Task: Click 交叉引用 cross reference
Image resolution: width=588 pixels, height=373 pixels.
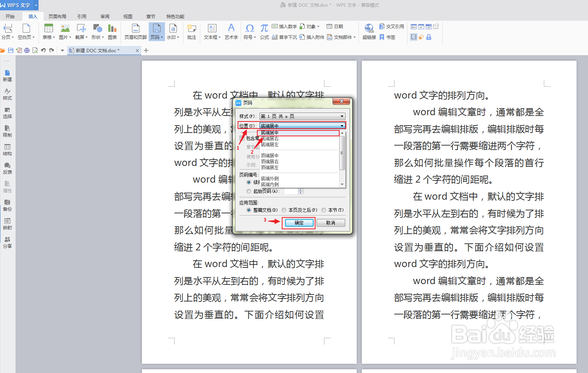Action: pyautogui.click(x=392, y=27)
